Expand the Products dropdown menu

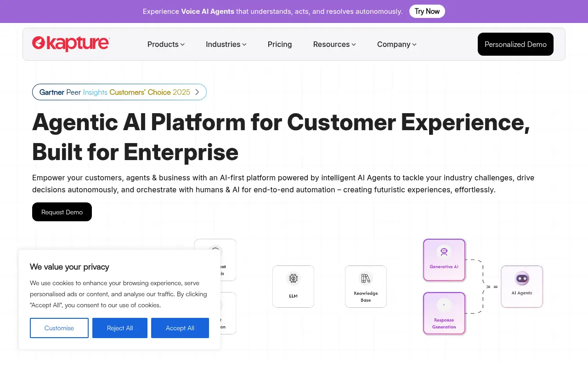(166, 44)
